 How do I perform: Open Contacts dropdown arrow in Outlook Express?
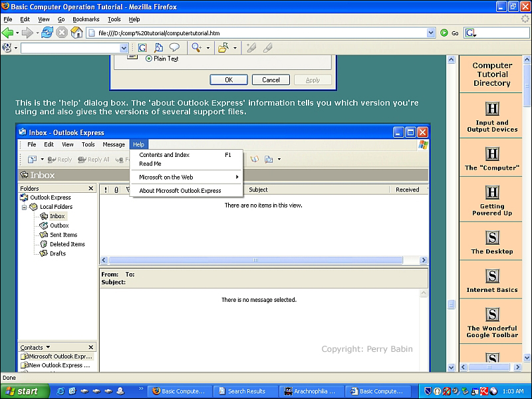(48, 347)
